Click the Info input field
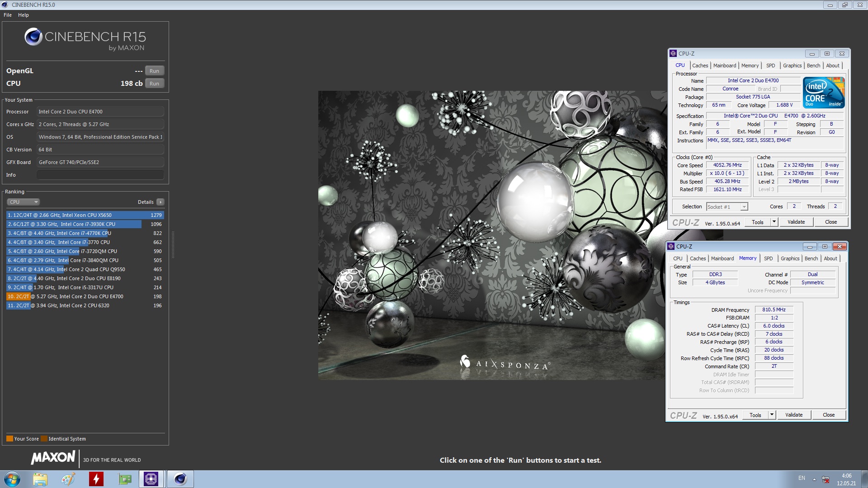 (x=100, y=175)
